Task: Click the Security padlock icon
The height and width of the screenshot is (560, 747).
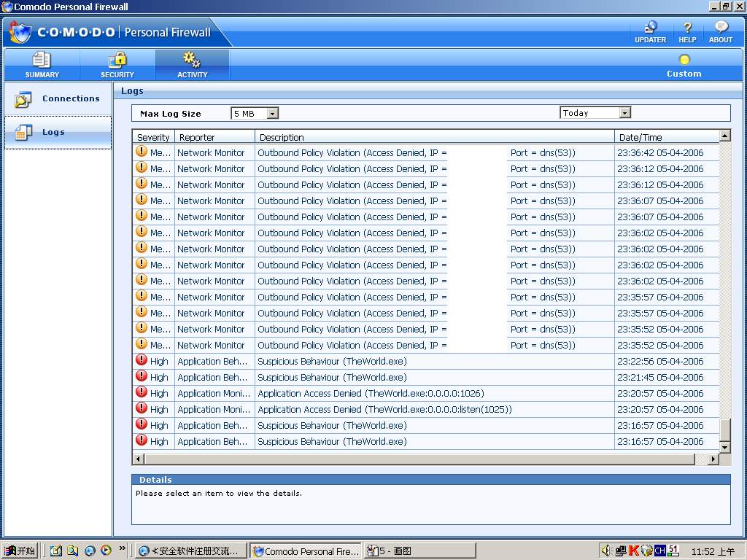Action: coord(117,60)
